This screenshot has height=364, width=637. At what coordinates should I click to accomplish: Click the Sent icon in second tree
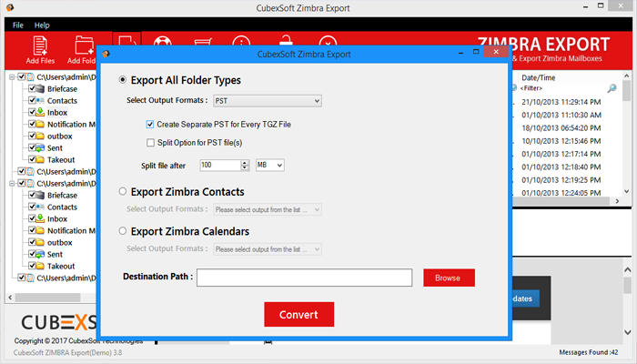[40, 254]
